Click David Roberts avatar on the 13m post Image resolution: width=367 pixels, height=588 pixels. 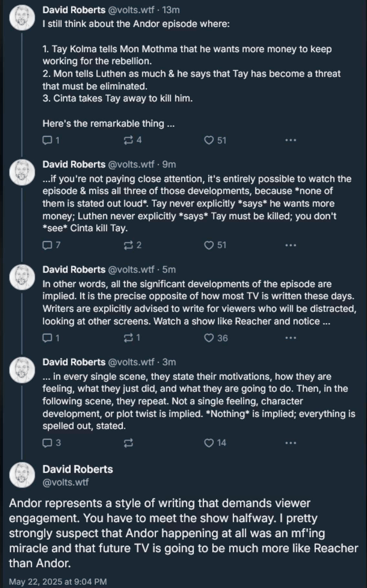tap(22, 17)
